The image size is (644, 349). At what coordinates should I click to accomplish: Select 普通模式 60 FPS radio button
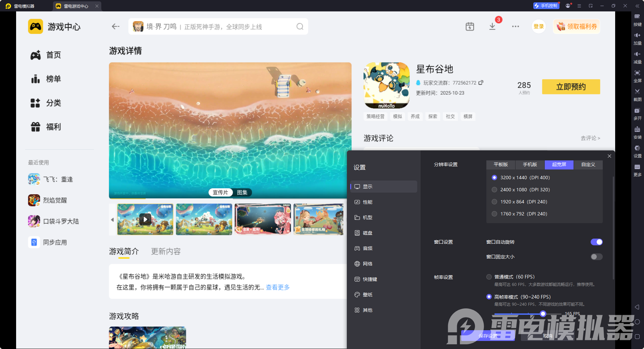click(x=489, y=277)
